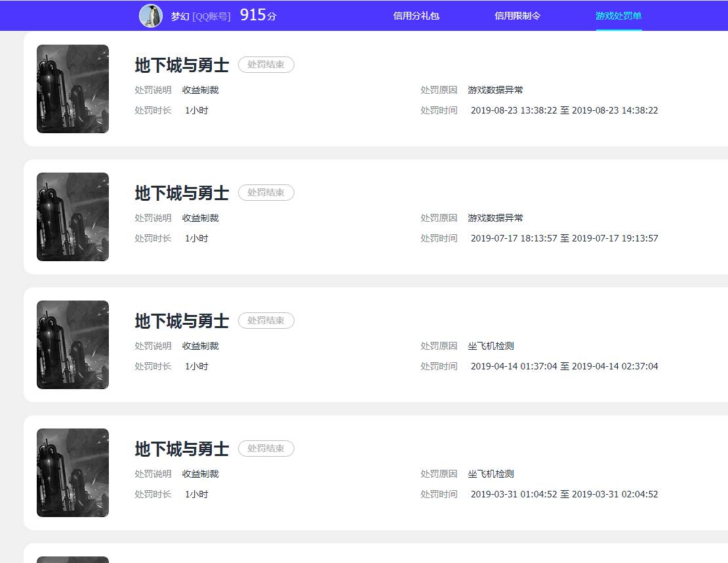Image resolution: width=728 pixels, height=563 pixels.
Task: Click the 梦幻 username in header
Action: tap(180, 16)
